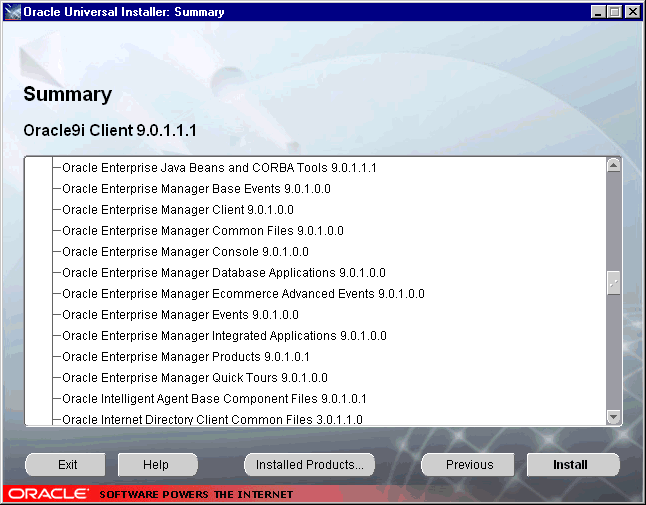Screen dimensions: 646x505
Task: Select Oracle Enterprise Manager Products 9.0.1.0.1
Action: point(185,357)
